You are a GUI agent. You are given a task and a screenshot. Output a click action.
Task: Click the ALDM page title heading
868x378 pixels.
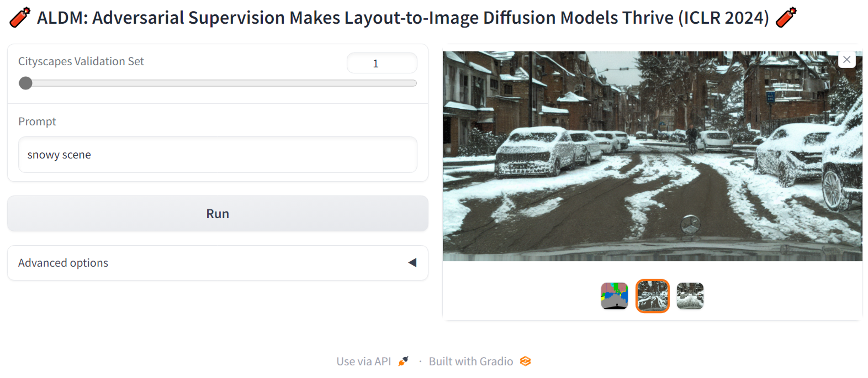click(x=403, y=18)
